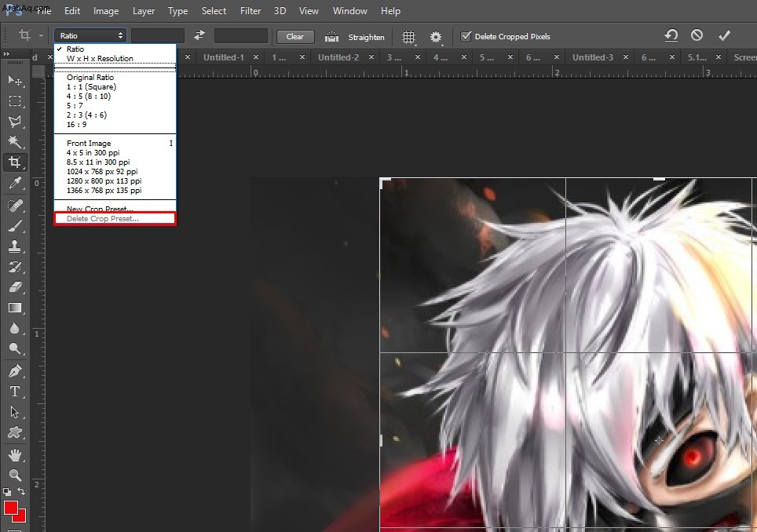Screen dimensions: 757x532
Task: Select the Eyedropper tool
Action: [15, 184]
